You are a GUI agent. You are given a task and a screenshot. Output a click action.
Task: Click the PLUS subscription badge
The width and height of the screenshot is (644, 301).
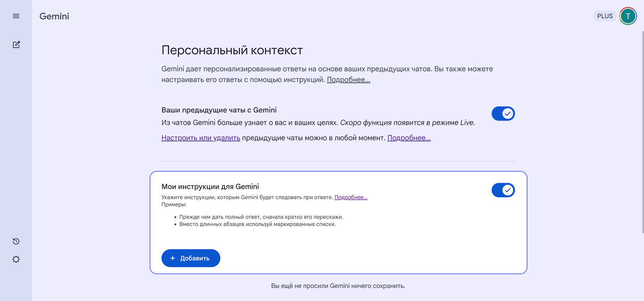tap(605, 16)
